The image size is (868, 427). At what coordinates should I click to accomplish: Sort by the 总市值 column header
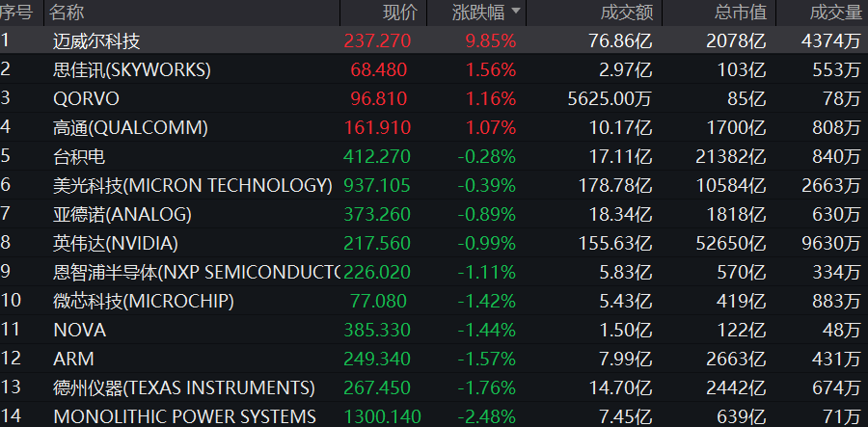[x=740, y=13]
